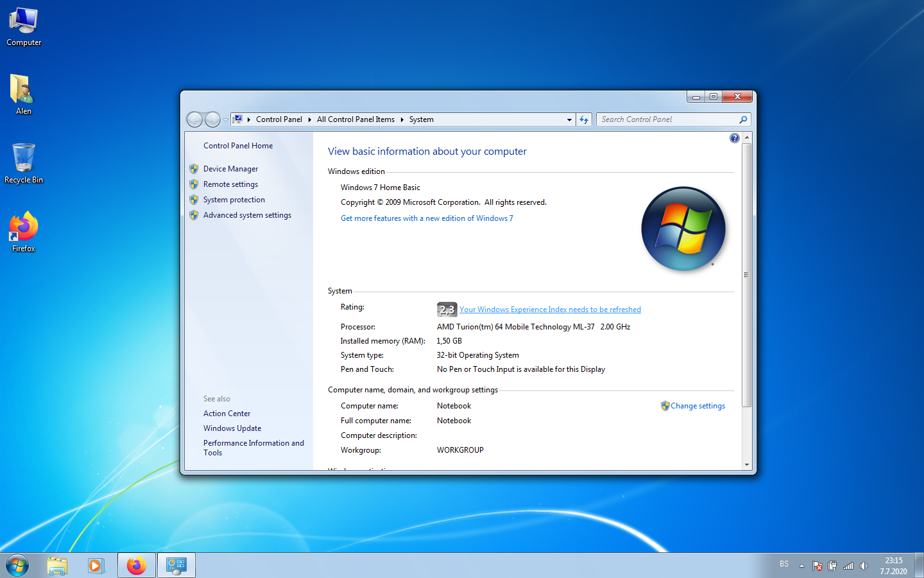This screenshot has width=924, height=578.
Task: Click the shield icon beside Advanced system settings
Action: pyautogui.click(x=194, y=215)
